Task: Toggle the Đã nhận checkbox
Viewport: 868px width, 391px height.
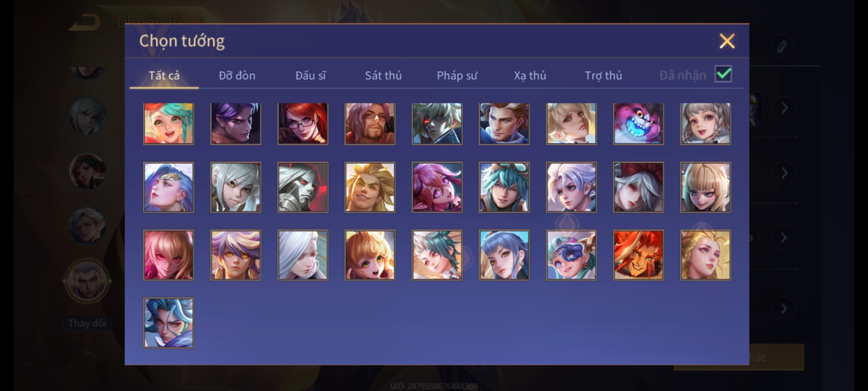Action: coord(723,74)
